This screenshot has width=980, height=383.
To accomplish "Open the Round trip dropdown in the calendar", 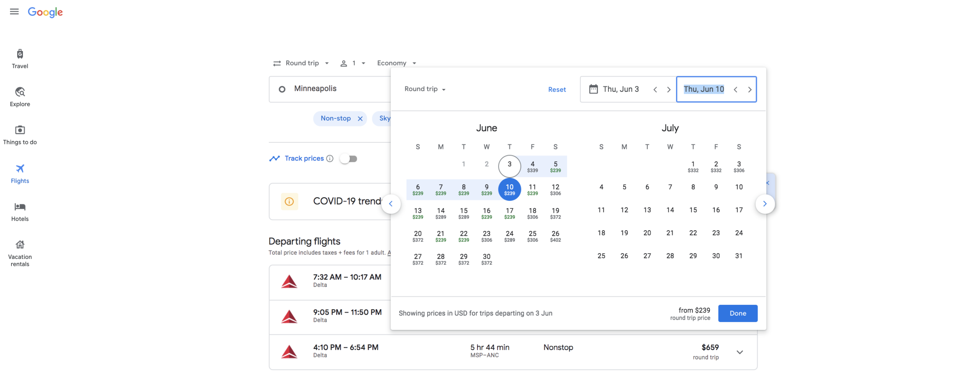I will 424,89.
